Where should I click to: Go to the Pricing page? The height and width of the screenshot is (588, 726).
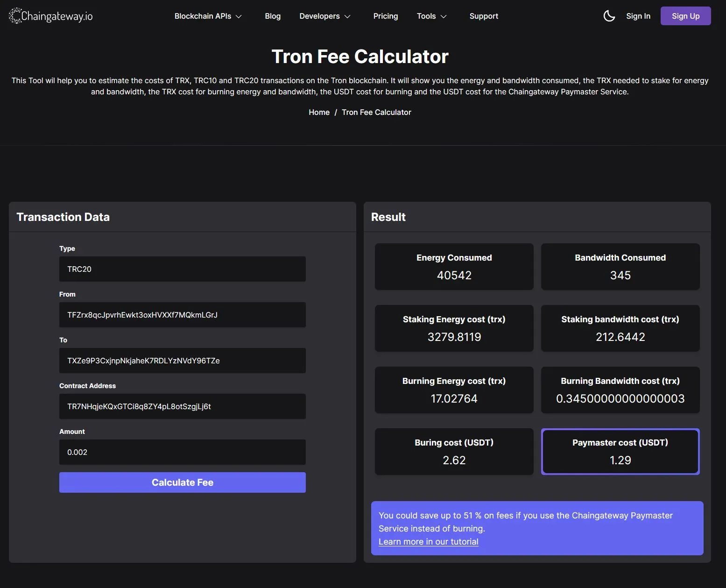(386, 16)
